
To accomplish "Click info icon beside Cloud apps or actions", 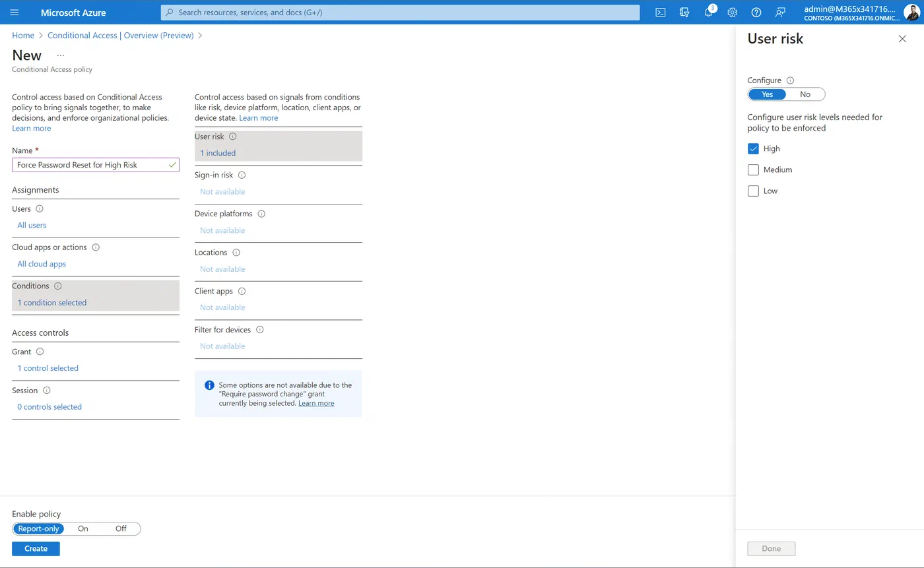I will click(x=96, y=247).
